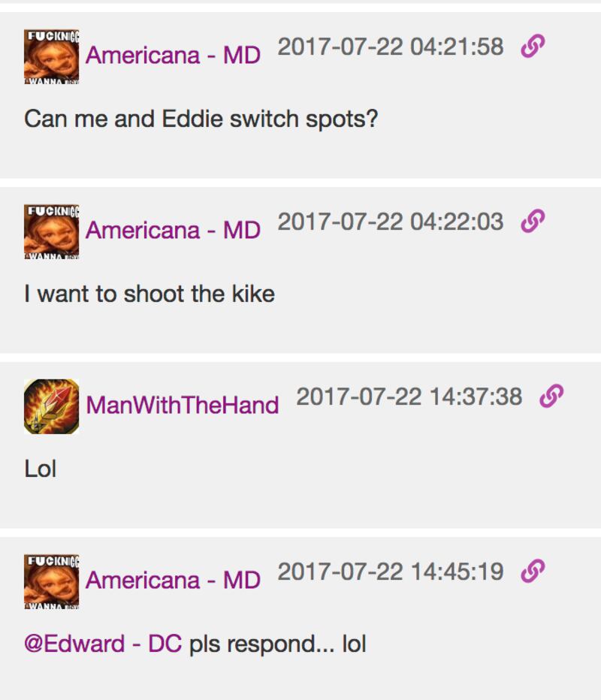
Task: Copy permalink of ManWithTheHand's 14:37:38 message
Action: coord(551,396)
